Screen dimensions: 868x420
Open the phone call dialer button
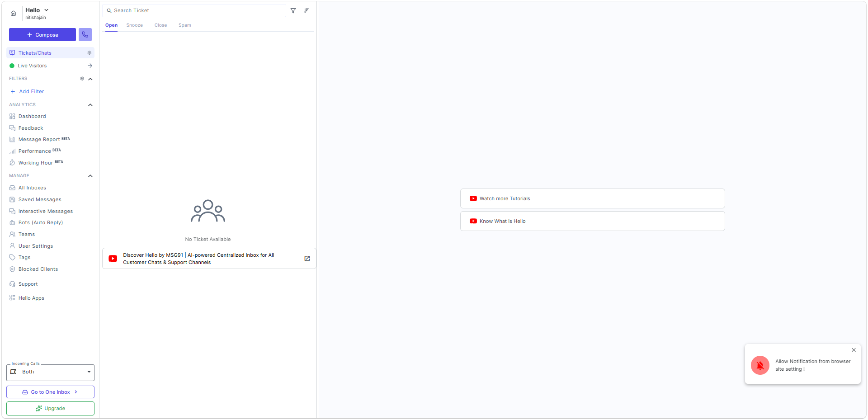[x=85, y=35]
